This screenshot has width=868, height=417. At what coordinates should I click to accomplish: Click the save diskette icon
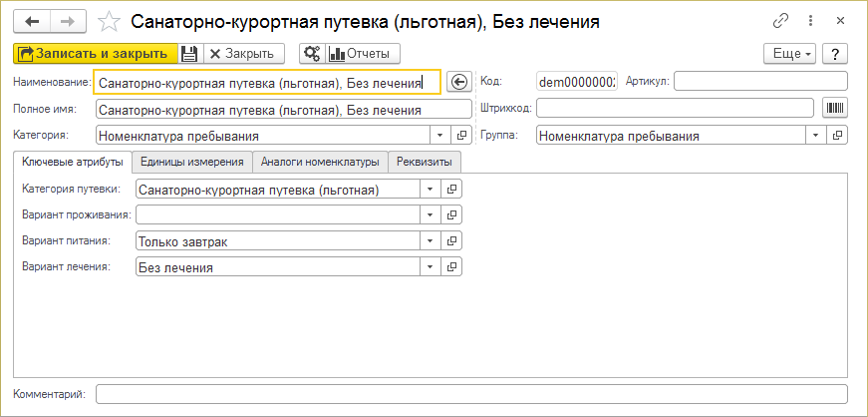[x=189, y=54]
